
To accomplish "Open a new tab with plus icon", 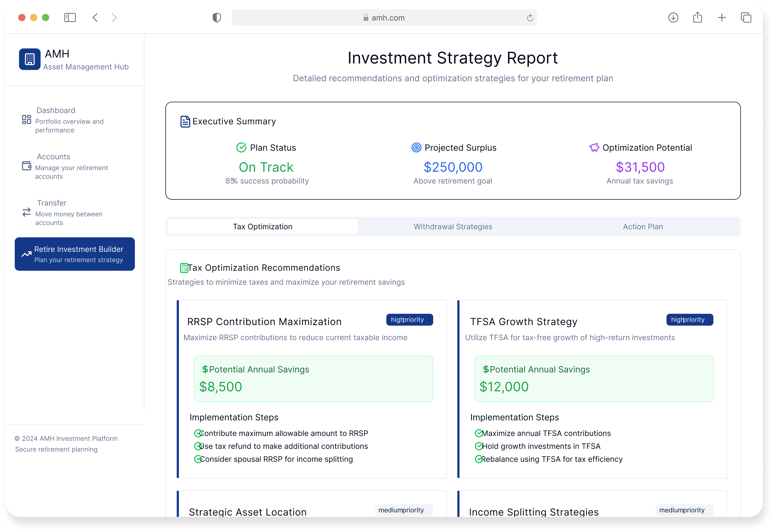I will (722, 18).
